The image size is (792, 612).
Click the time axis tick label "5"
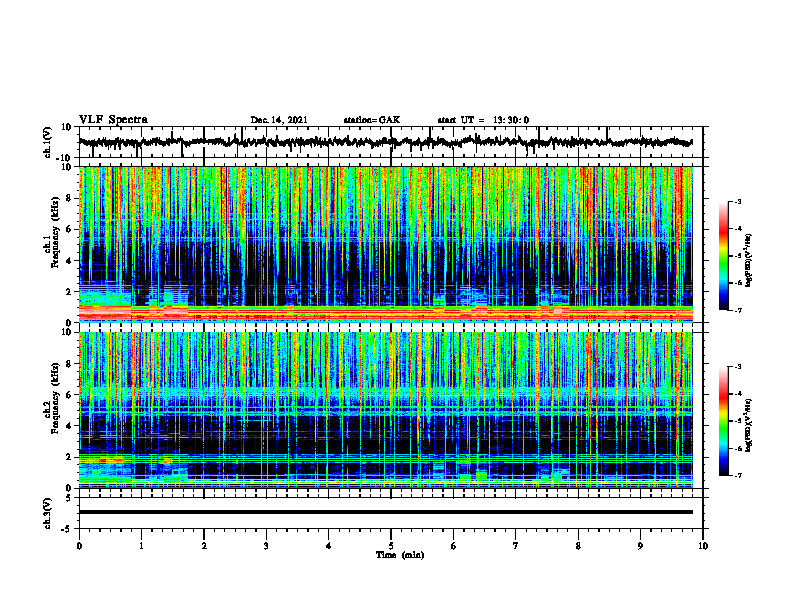coord(391,546)
